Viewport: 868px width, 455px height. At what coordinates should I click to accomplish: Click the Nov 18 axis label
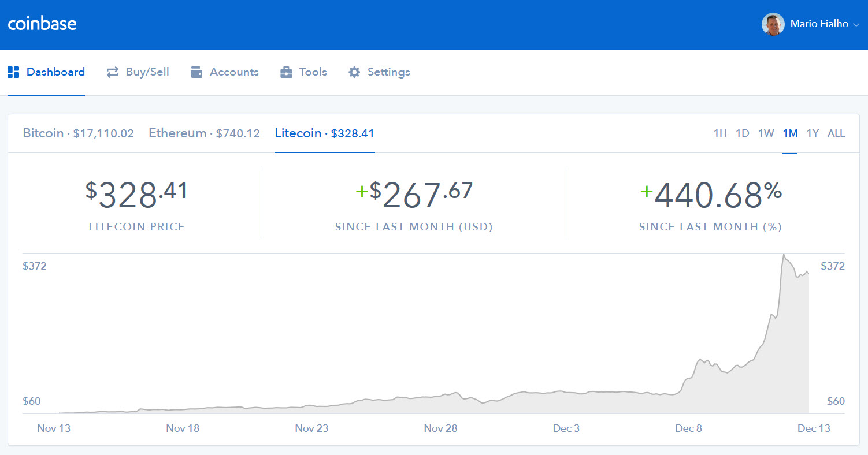pyautogui.click(x=183, y=428)
